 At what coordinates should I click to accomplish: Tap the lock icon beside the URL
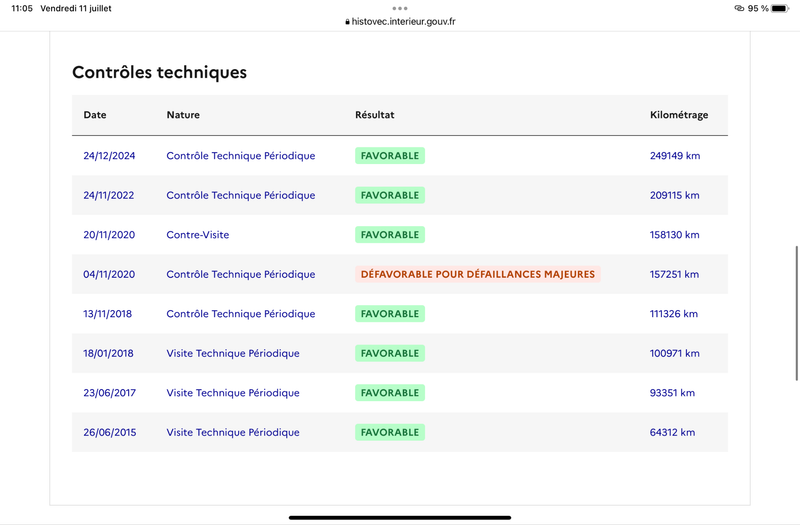tap(347, 22)
